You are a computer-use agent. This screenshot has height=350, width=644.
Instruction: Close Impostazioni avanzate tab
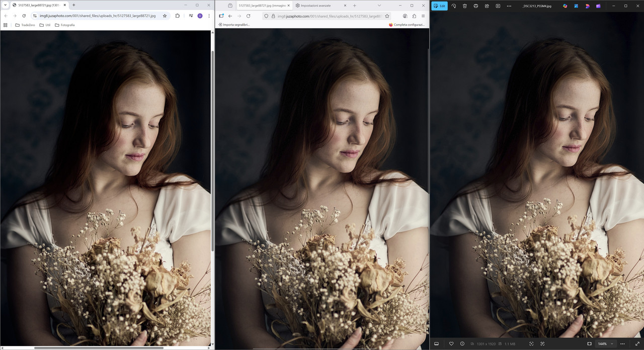(345, 5)
